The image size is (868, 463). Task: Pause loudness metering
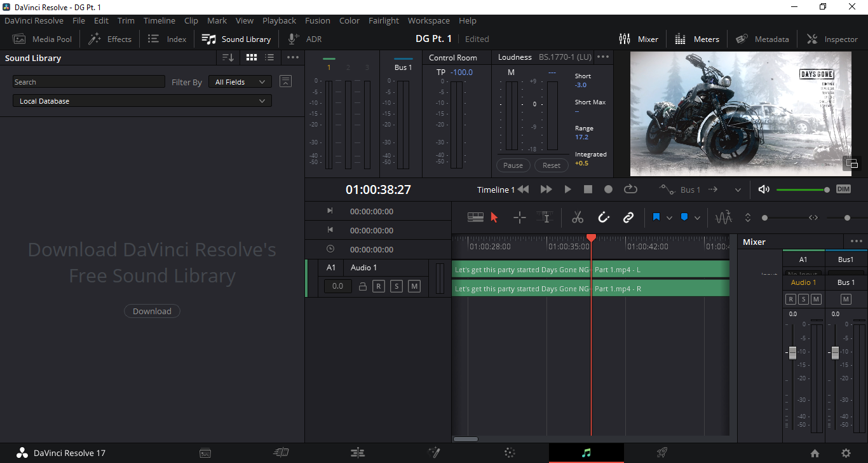513,165
